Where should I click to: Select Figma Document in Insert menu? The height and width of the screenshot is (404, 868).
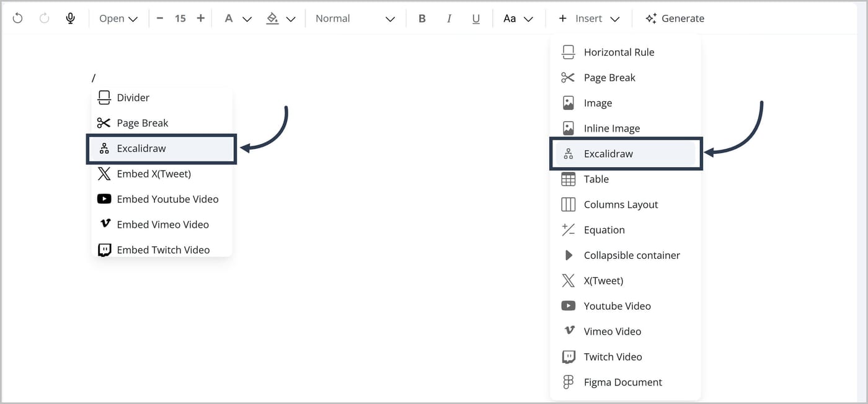(x=626, y=382)
